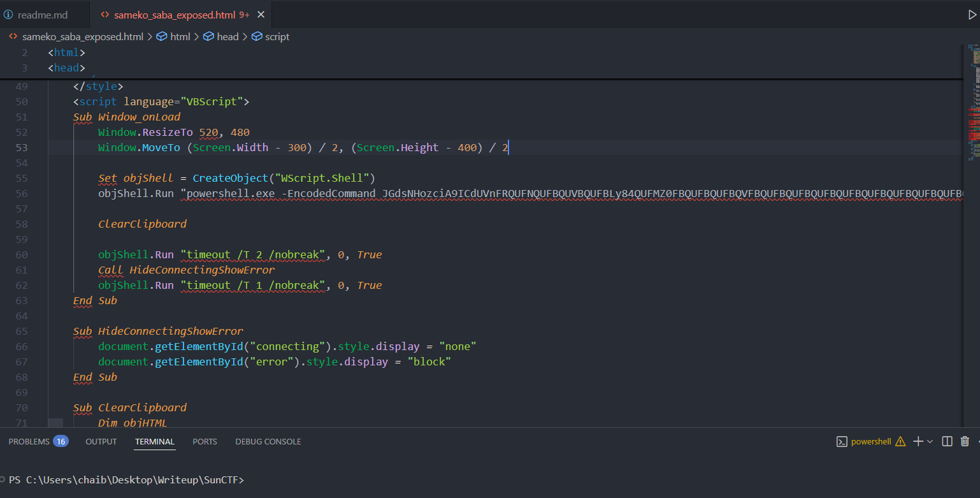The height and width of the screenshot is (498, 980).
Task: Click the Window_onLoad sub name on line 51
Action: click(139, 117)
